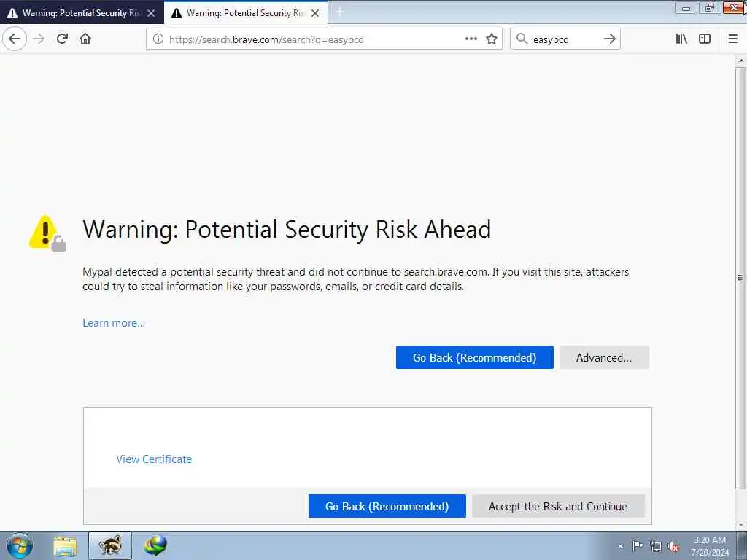747x560 pixels.
Task: Open the Windows Start menu
Action: tap(20, 545)
